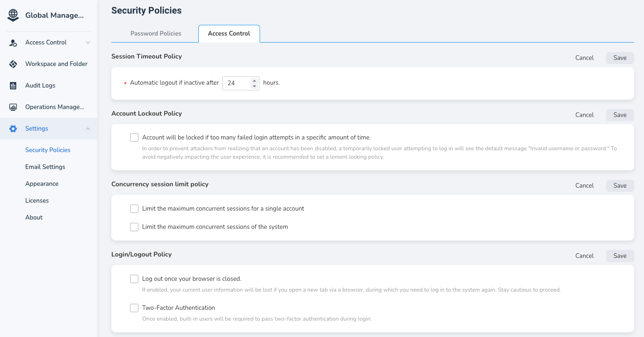The image size is (644, 337).
Task: Click the Audit Logs icon
Action: (13, 86)
